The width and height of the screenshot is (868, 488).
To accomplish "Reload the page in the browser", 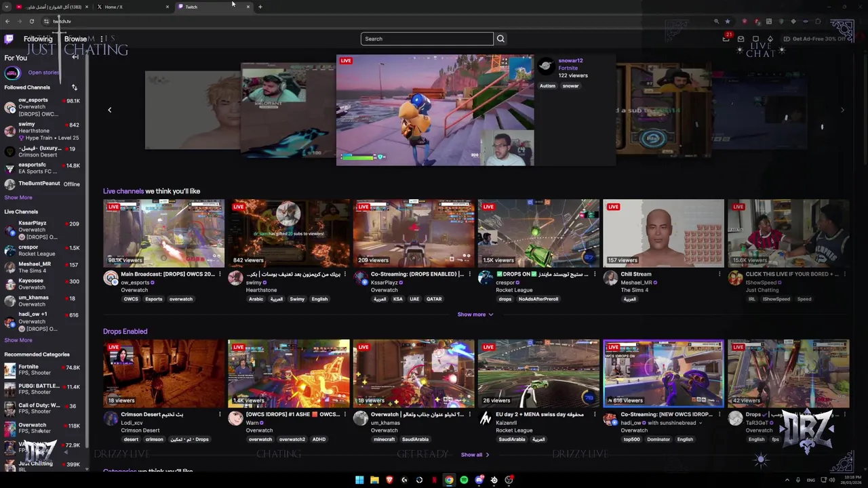I will pyautogui.click(x=31, y=22).
